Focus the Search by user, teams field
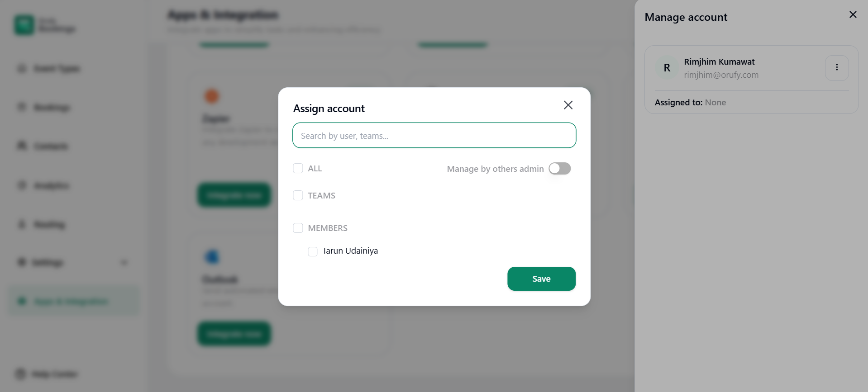Viewport: 868px width, 392px height. click(x=434, y=136)
